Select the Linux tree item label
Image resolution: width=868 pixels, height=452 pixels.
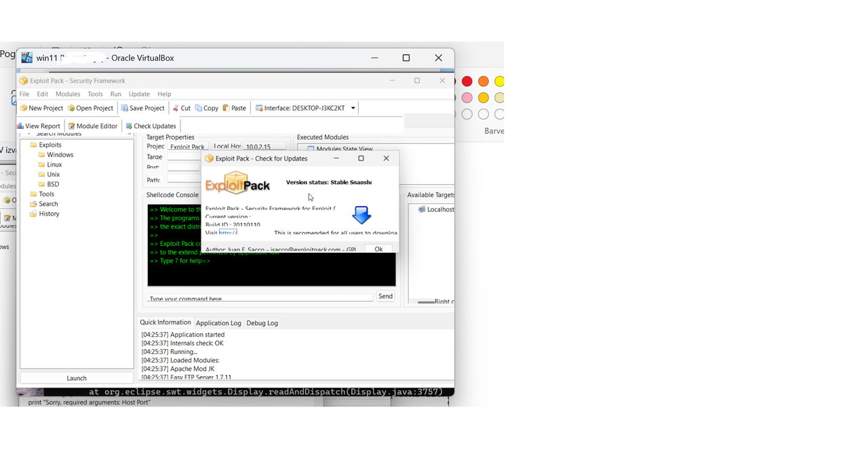55,165
